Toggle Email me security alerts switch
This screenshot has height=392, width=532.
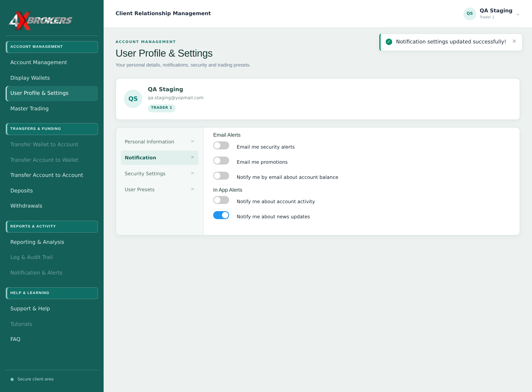[221, 145]
